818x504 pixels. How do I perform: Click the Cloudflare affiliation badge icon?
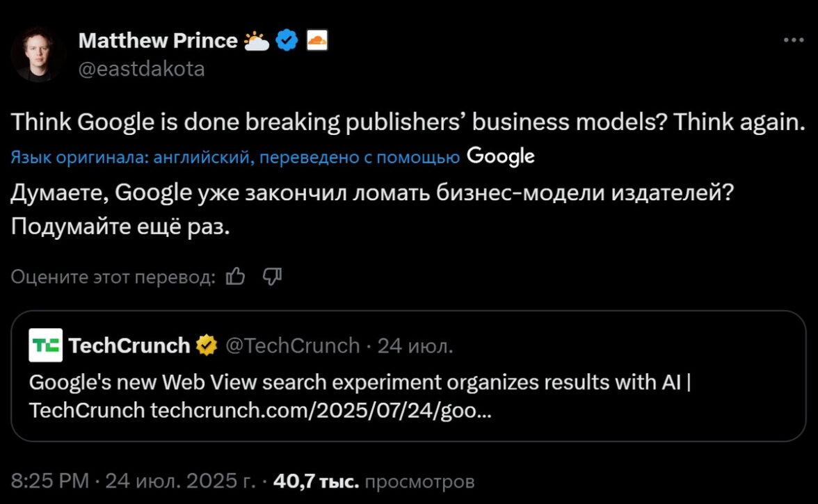[x=317, y=40]
